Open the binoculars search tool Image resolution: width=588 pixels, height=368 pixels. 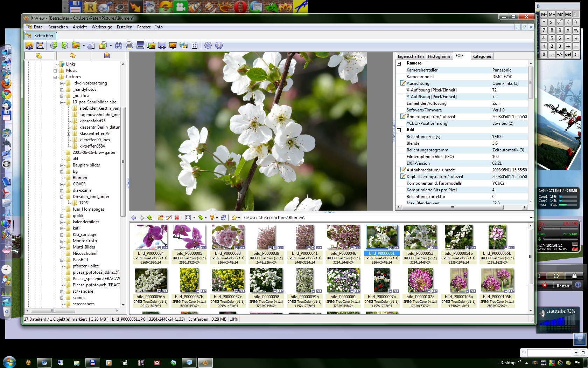coord(119,46)
